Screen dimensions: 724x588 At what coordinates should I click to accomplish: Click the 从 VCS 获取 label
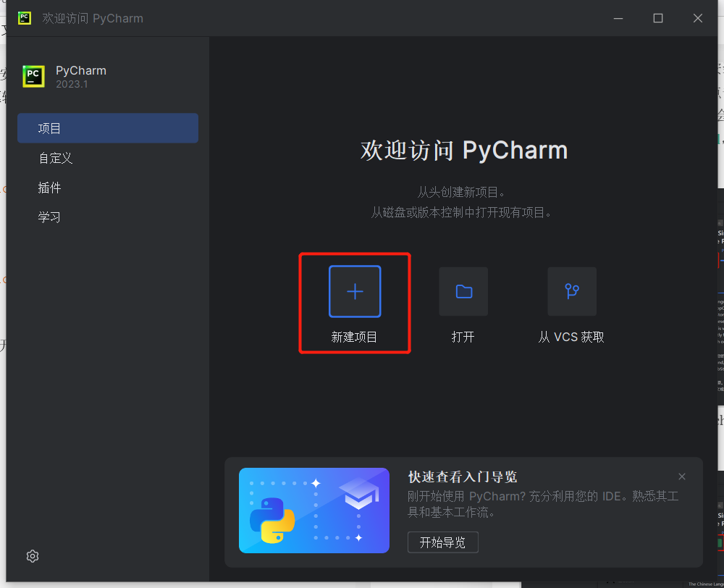571,337
